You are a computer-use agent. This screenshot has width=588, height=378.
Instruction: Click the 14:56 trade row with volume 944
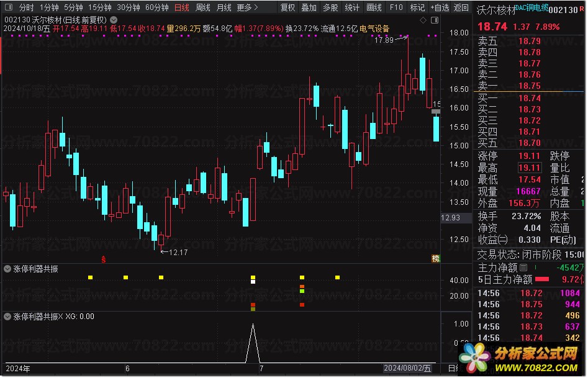click(529, 305)
